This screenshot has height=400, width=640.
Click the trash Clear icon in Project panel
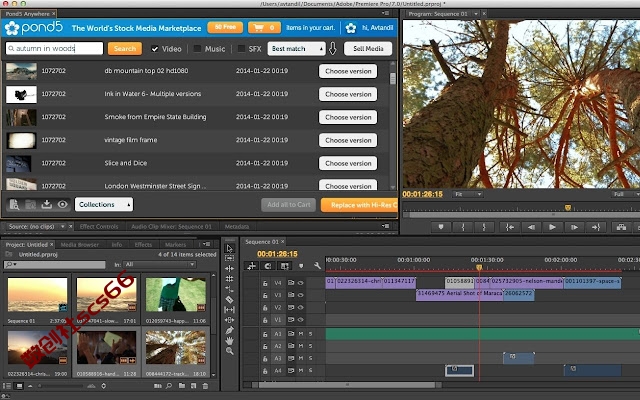click(205, 385)
